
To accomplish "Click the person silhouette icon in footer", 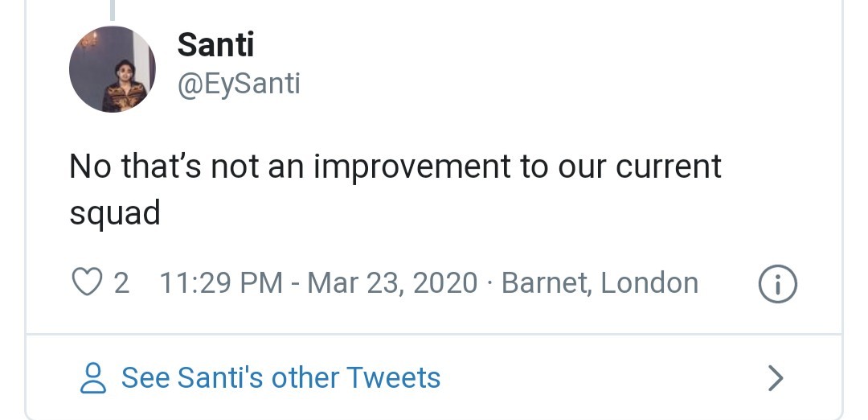I will coord(94,377).
